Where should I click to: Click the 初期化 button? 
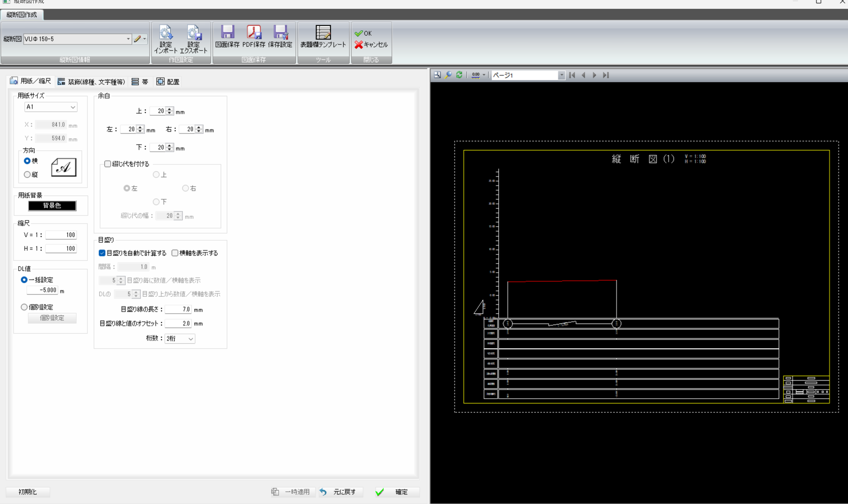(x=28, y=492)
